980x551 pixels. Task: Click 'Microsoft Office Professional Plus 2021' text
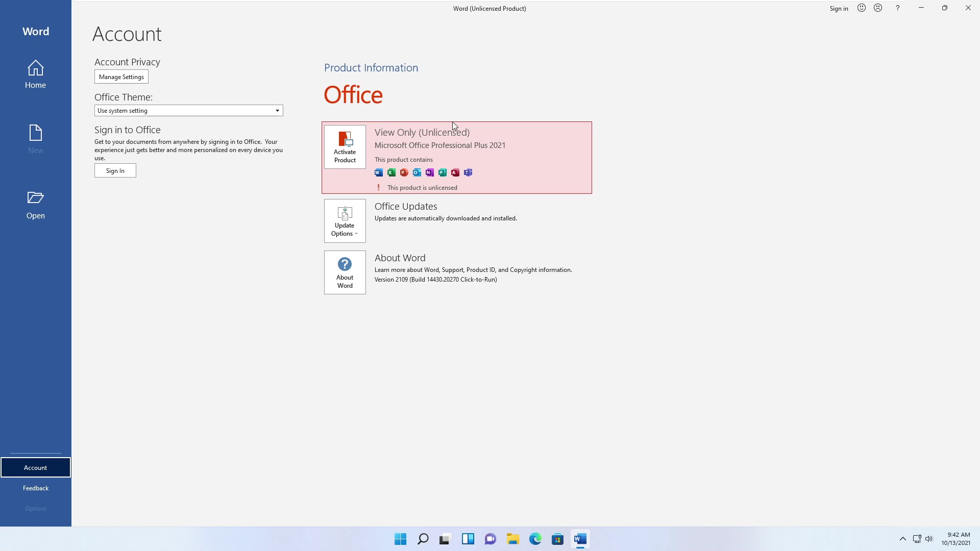[440, 145]
